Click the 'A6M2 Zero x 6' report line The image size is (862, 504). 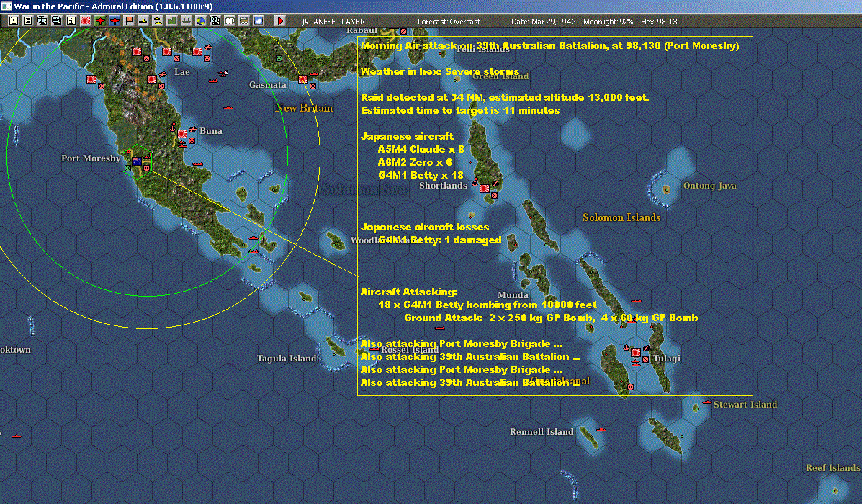click(x=415, y=162)
